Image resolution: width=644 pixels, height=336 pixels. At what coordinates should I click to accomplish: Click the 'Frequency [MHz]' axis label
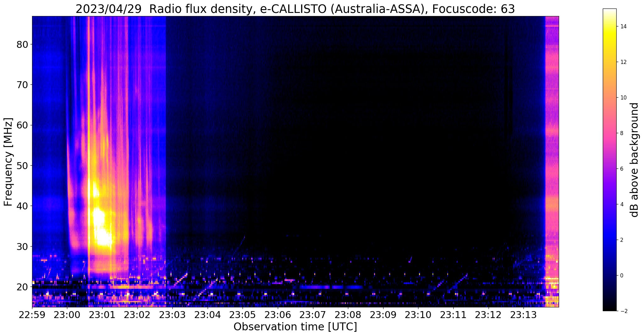pyautogui.click(x=8, y=162)
